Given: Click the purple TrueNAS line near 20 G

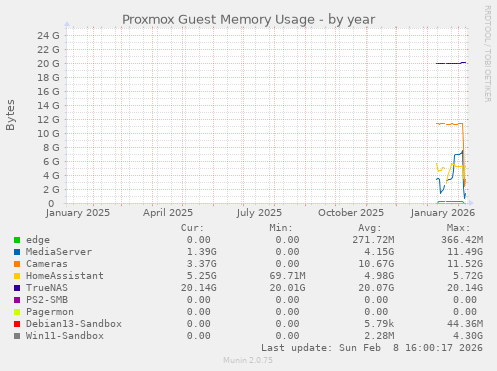Looking at the screenshot, I should click(450, 63).
